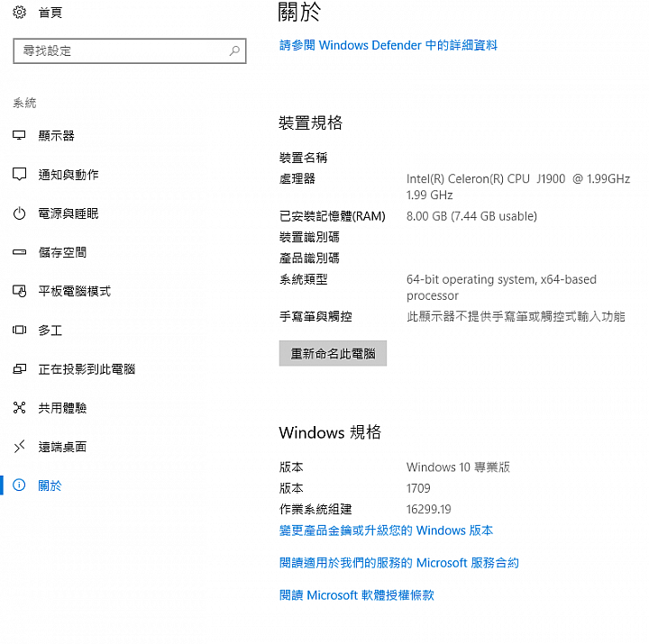This screenshot has width=649, height=644.
Task: Click the 平板電腦模式 tablet icon
Action: 19,291
